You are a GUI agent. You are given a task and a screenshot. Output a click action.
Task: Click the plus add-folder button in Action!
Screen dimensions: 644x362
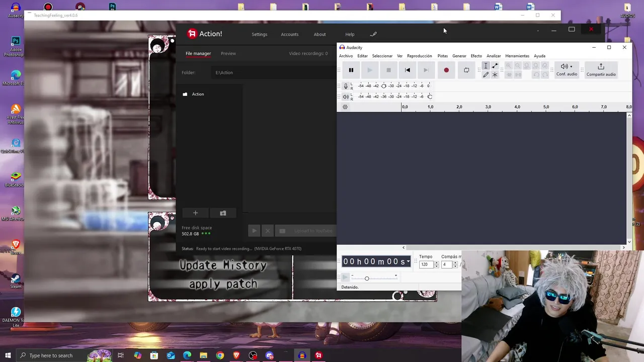click(195, 213)
